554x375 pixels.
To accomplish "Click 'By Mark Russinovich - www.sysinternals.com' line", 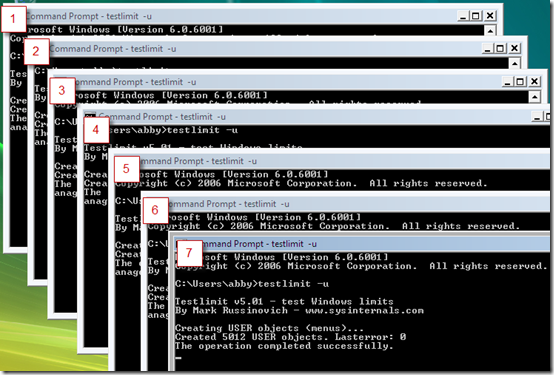I will (x=299, y=310).
